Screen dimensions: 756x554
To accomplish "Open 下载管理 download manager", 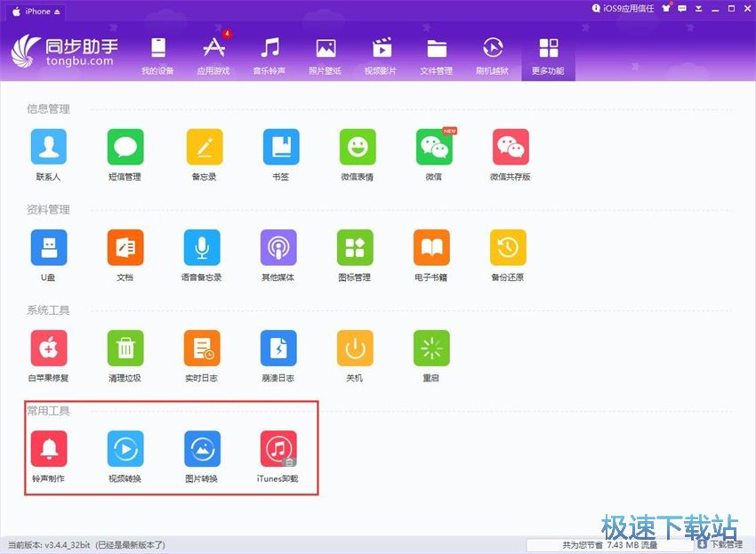I will [720, 544].
